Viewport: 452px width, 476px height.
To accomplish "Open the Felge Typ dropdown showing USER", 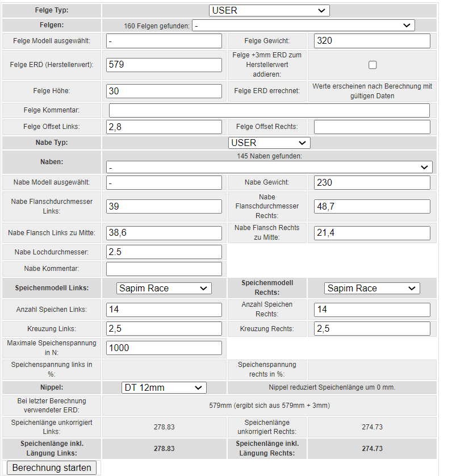I will [x=269, y=10].
